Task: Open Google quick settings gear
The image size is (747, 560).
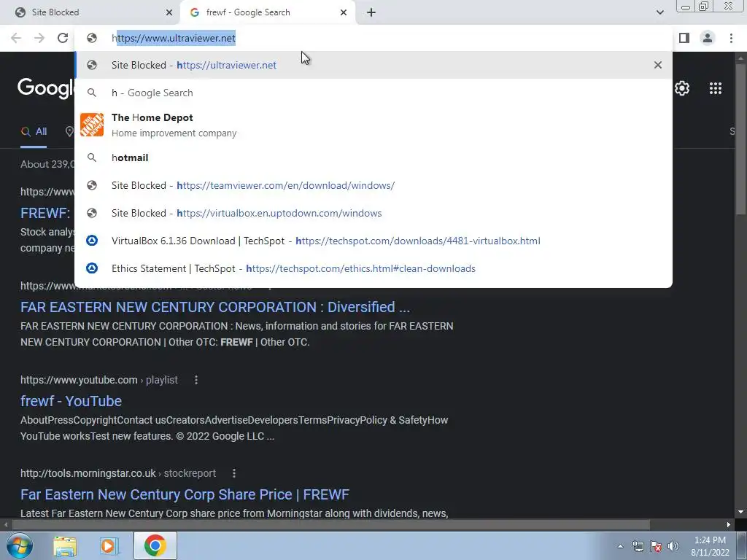Action: click(682, 88)
